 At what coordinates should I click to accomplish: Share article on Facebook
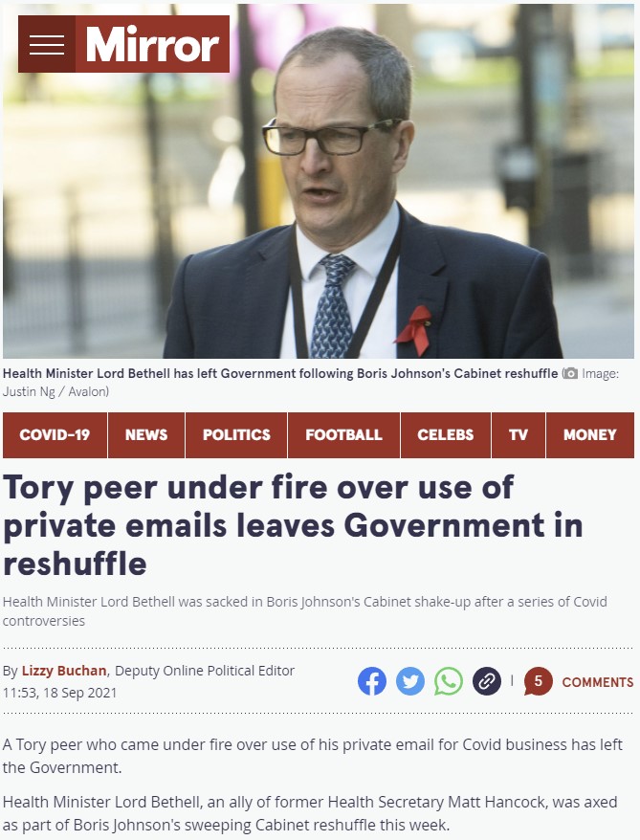click(372, 681)
